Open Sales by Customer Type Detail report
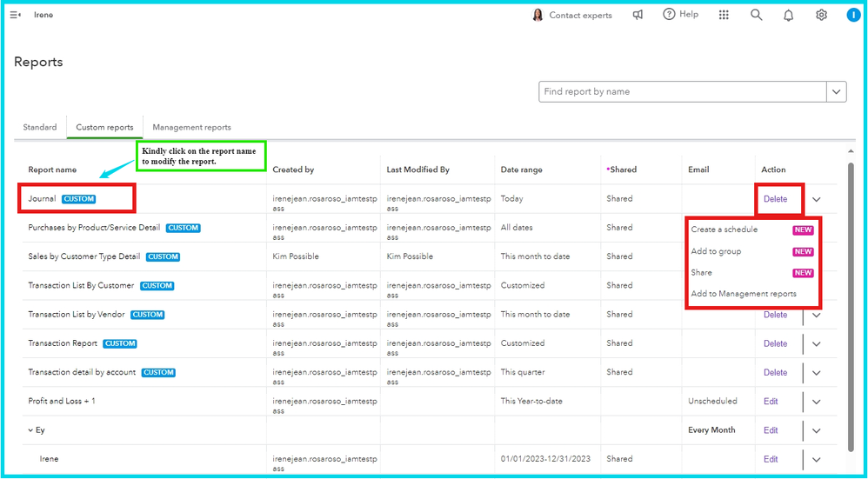This screenshot has height=479, width=868. coord(84,256)
